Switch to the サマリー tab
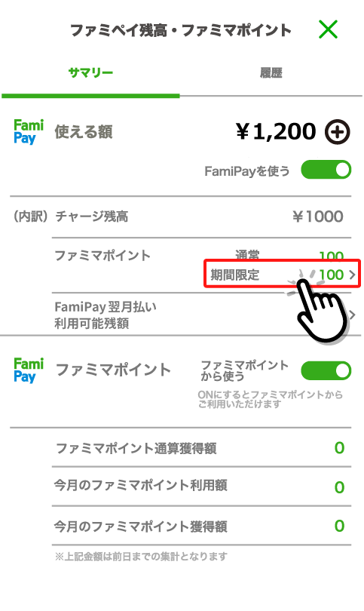 [x=90, y=72]
